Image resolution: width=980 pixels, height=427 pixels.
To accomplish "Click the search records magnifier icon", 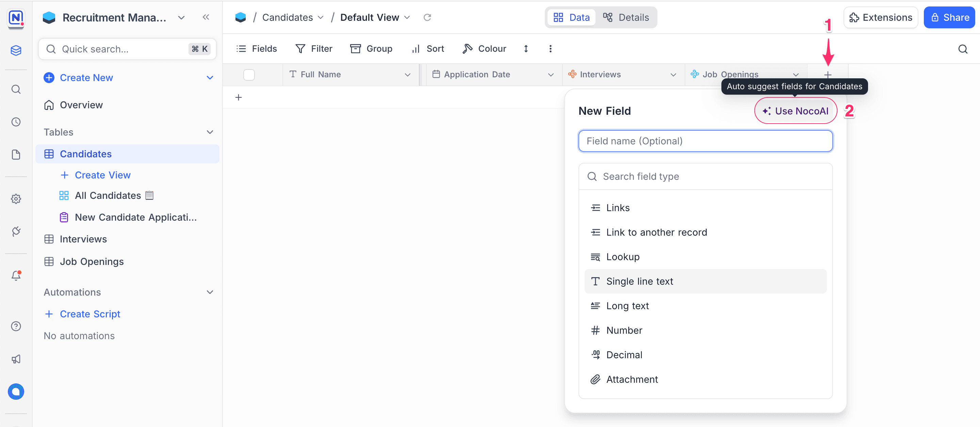I will tap(963, 49).
